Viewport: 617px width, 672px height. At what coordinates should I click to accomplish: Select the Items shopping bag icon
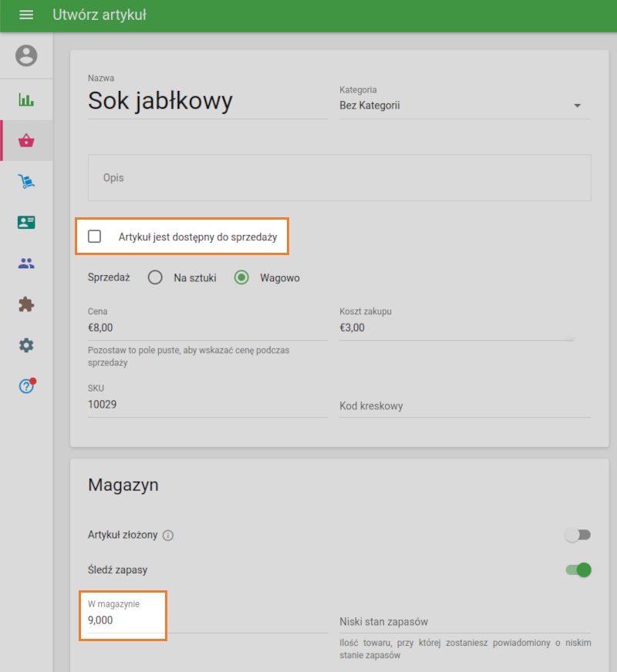click(27, 140)
